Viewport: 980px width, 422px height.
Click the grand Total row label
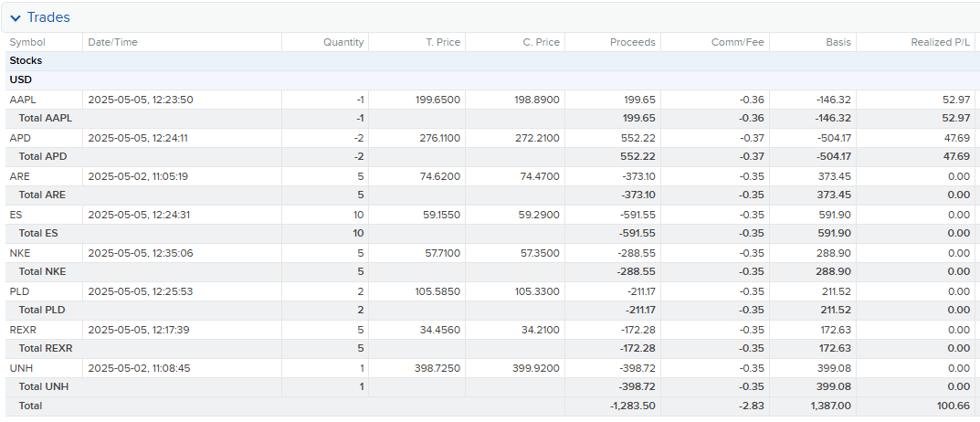point(31,406)
